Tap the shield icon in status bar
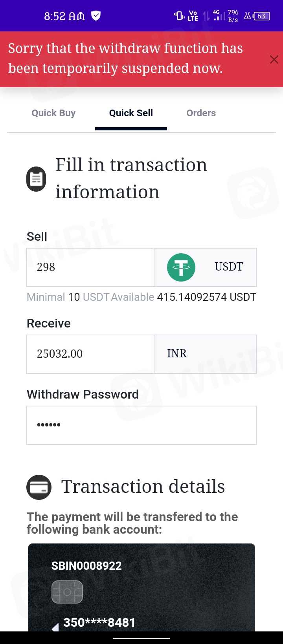This screenshot has width=283, height=644. pos(96,16)
